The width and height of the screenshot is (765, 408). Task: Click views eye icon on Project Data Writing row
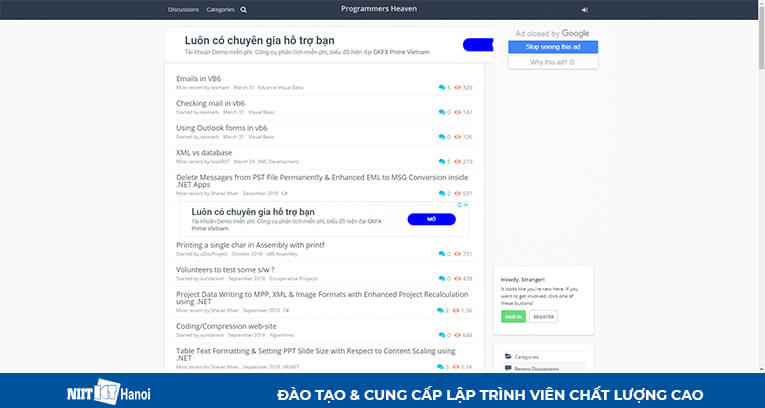point(456,310)
